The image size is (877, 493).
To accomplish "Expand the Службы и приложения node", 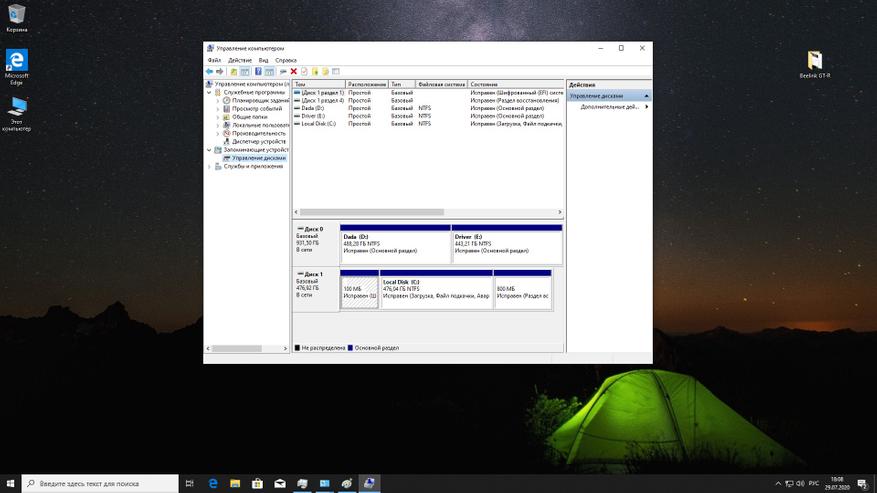I will (x=210, y=166).
